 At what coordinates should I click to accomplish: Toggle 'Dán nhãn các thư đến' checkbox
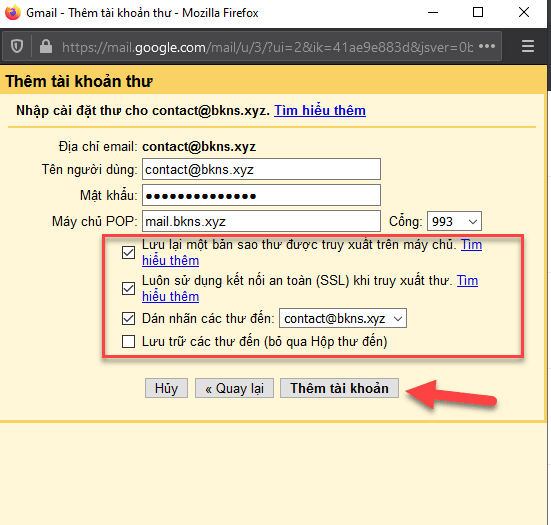128,319
